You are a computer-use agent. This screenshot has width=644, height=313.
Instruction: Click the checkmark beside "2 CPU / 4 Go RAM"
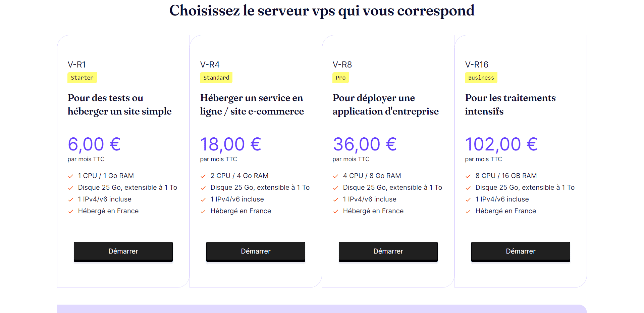[x=203, y=176]
